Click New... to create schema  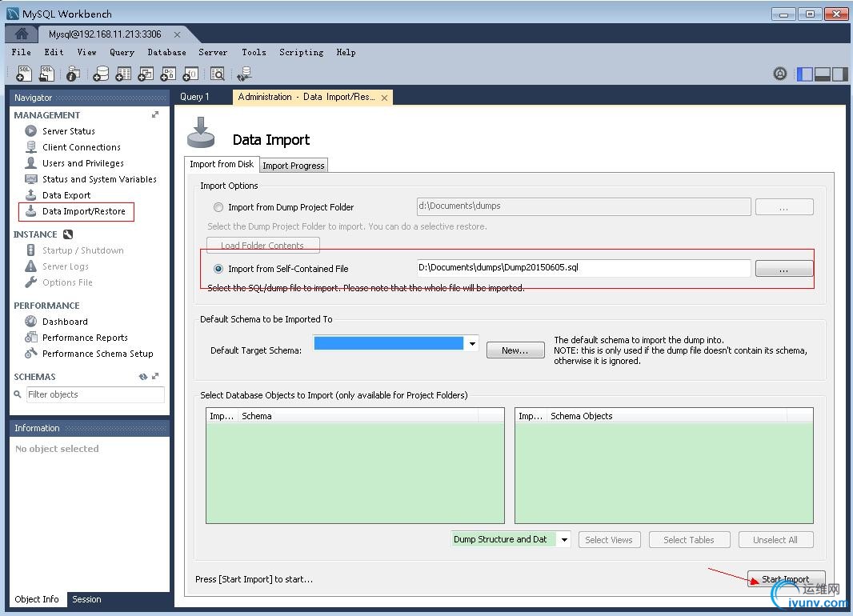click(x=515, y=350)
